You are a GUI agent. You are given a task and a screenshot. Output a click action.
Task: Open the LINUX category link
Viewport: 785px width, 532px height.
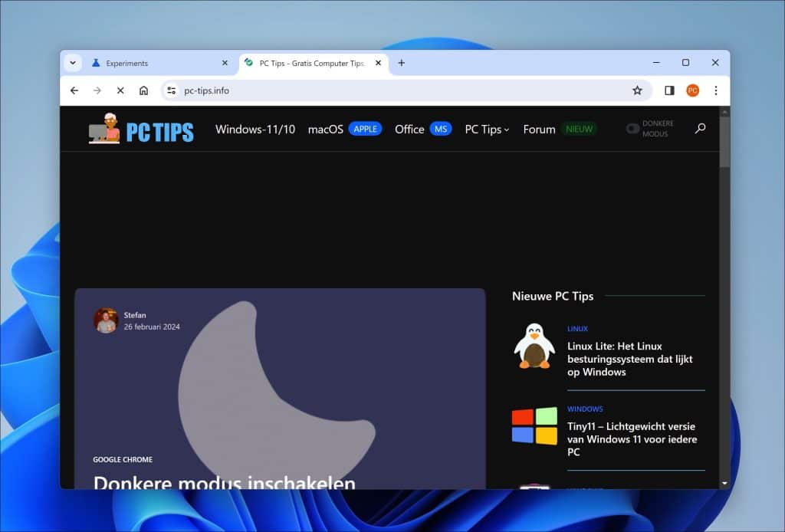click(577, 329)
